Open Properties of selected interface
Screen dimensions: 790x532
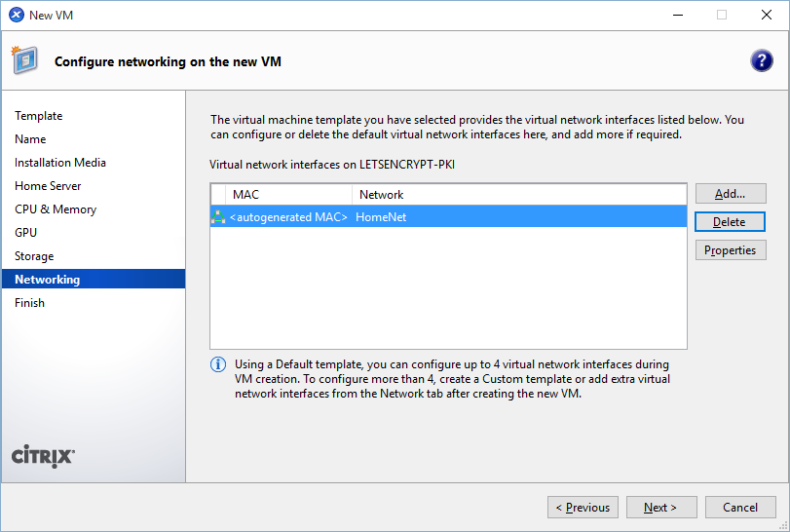730,250
